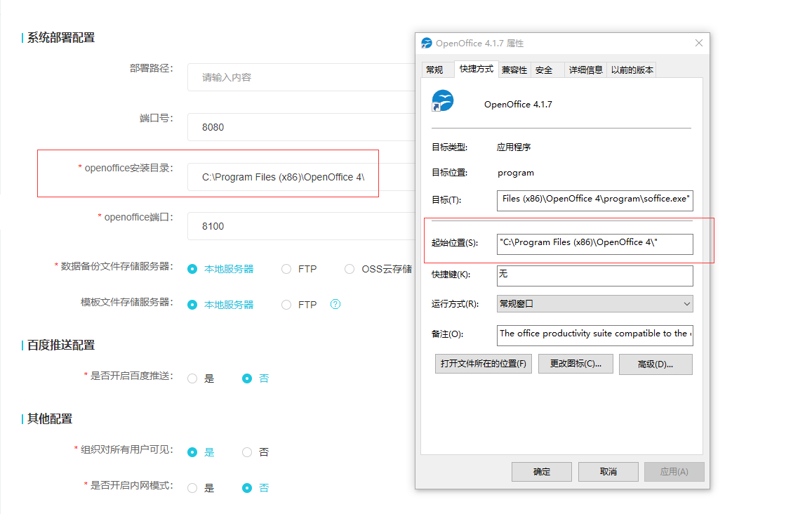Choose 是 for 组织对所有用户可见
This screenshot has width=812, height=514.
192,452
